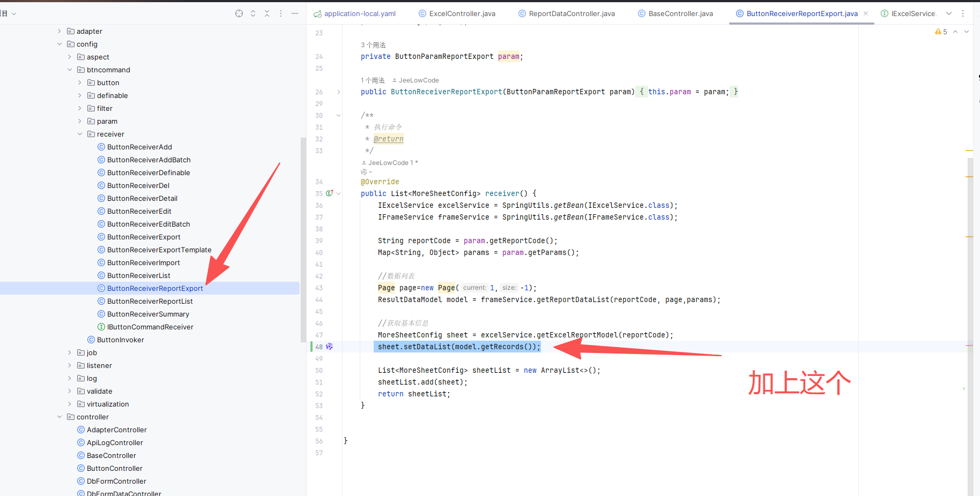Viewport: 980px width, 496px height.
Task: Open project panel options three-dot menu
Action: pyautogui.click(x=281, y=13)
